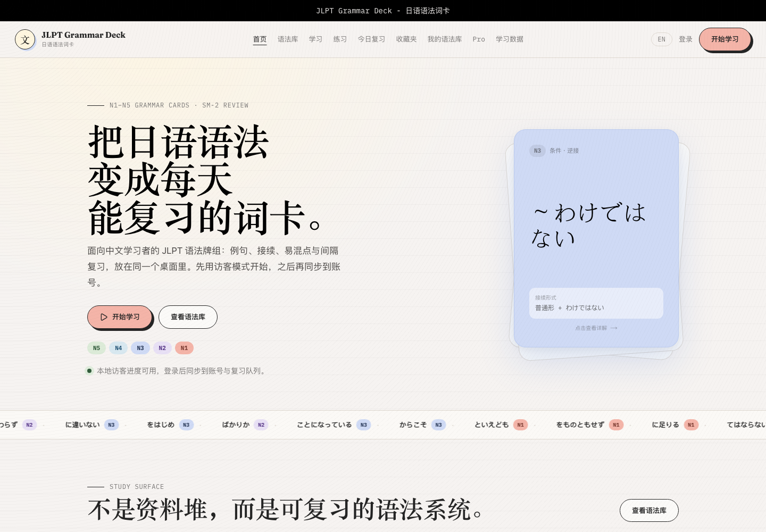Click the play icon in hero 开始学习
This screenshot has height=532, width=766.
104,317
